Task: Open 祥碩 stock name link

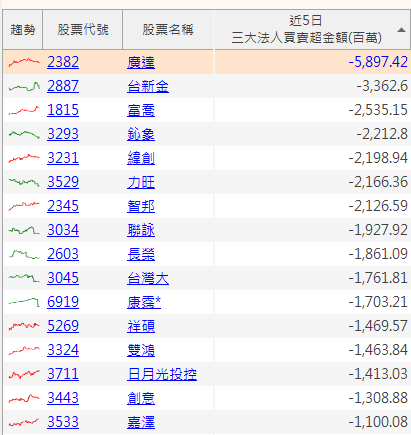Action: 141,326
